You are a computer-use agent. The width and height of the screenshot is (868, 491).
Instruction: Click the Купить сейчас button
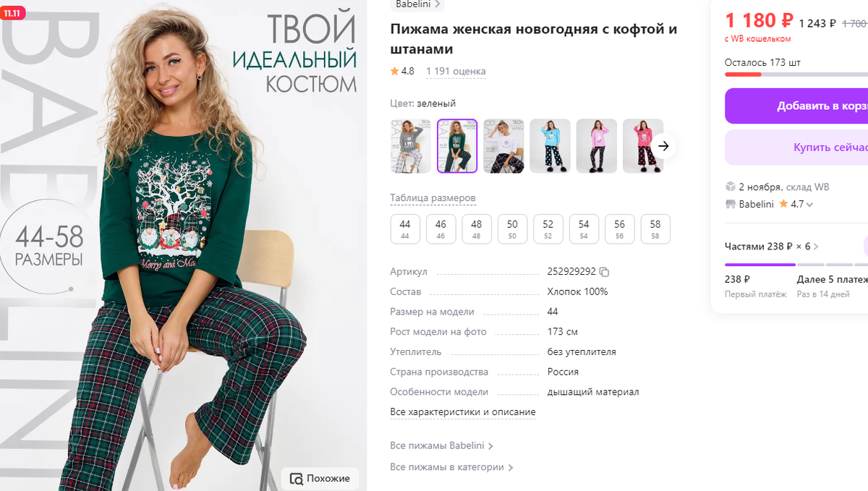coord(796,148)
